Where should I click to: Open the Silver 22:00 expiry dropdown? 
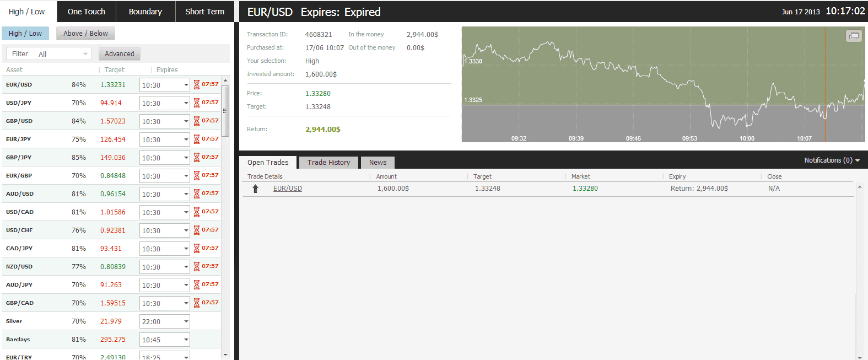coord(164,321)
